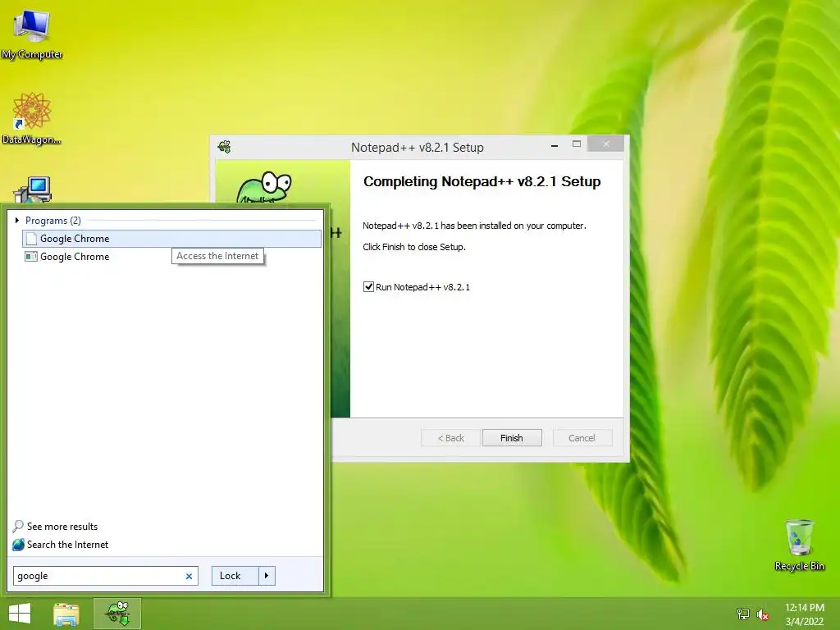Collapse the Programs (2) results group
The height and width of the screenshot is (630, 840).
pyautogui.click(x=16, y=220)
